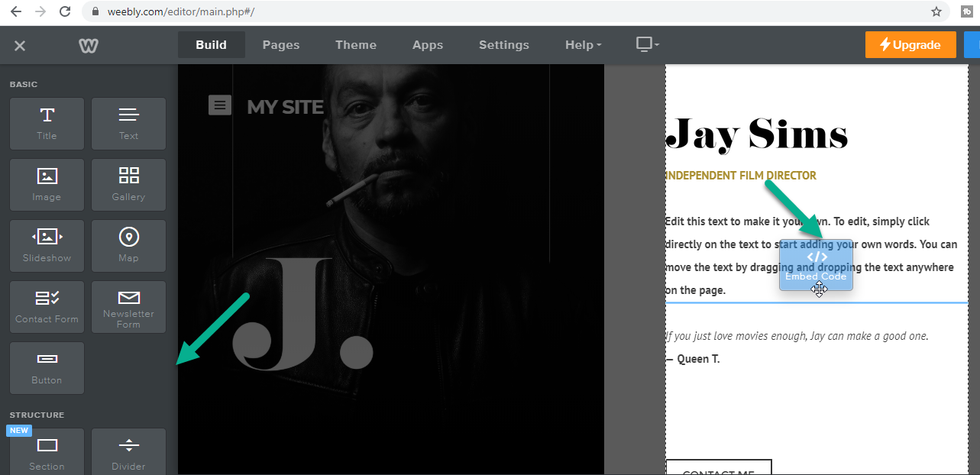Add a Title element from the sidebar
The height and width of the screenshot is (475, 980).
pyautogui.click(x=47, y=124)
